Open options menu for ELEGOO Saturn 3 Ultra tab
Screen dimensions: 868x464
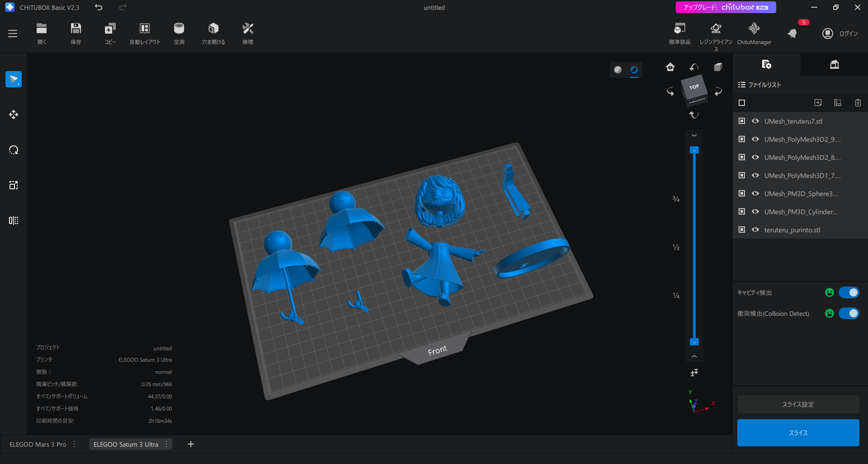[x=166, y=444]
